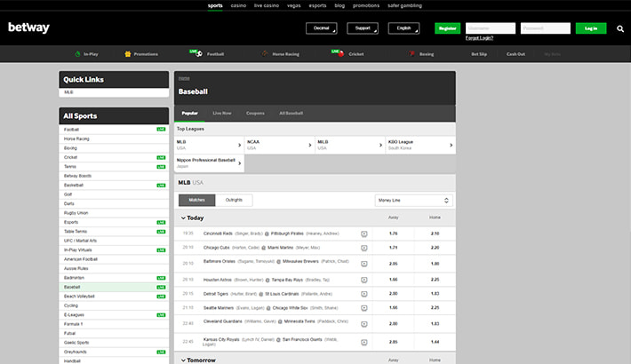Image resolution: width=631 pixels, height=364 pixels.
Task: Open the English language dropdown
Action: click(x=403, y=28)
